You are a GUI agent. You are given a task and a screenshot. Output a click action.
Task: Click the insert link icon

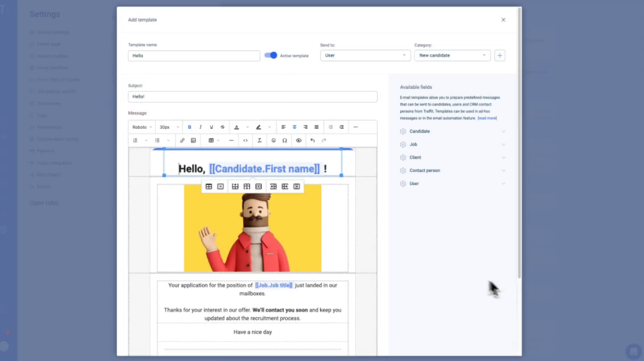[182, 141]
